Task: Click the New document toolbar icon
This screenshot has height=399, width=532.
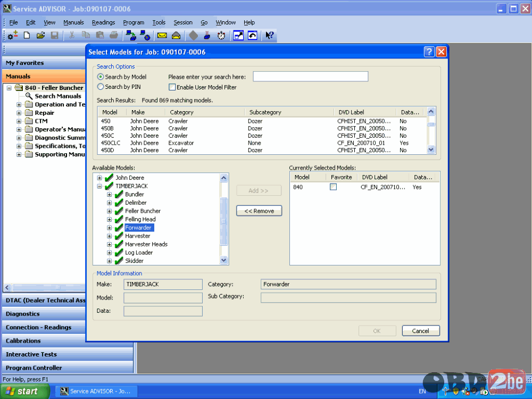Action: (x=27, y=35)
